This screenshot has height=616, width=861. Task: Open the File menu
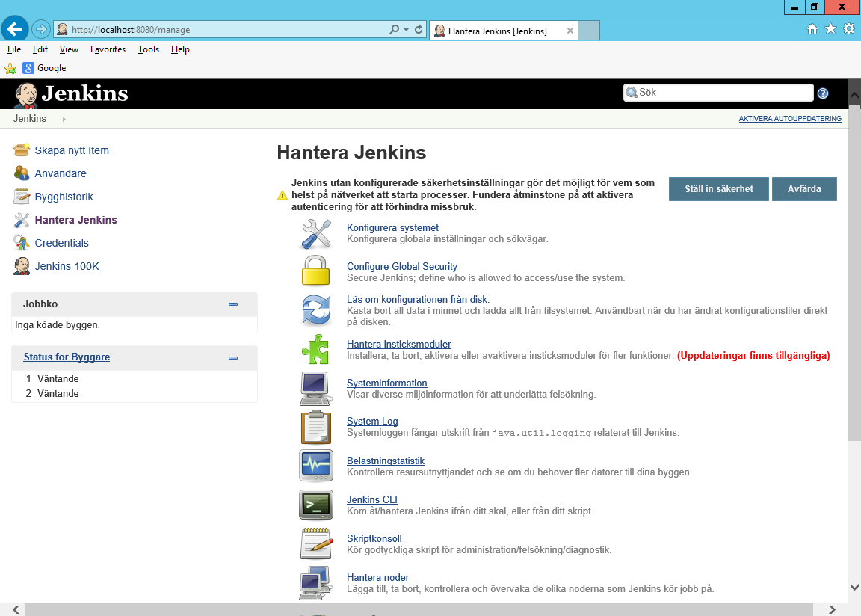[x=14, y=49]
